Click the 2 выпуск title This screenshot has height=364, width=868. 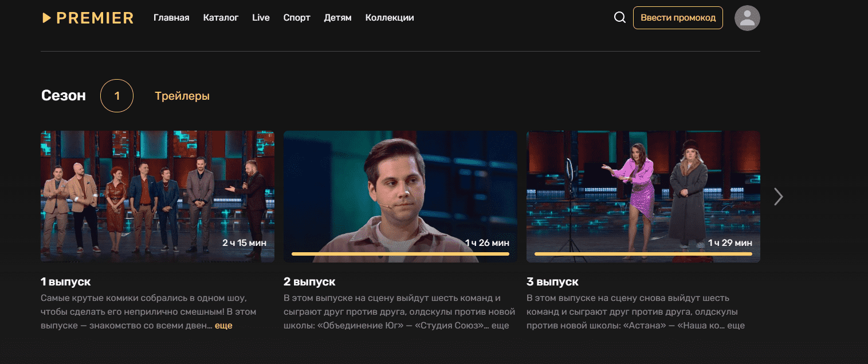[309, 282]
